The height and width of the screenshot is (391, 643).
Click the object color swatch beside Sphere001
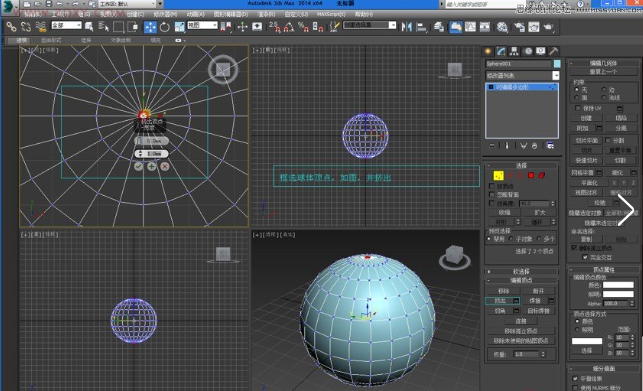click(x=557, y=64)
